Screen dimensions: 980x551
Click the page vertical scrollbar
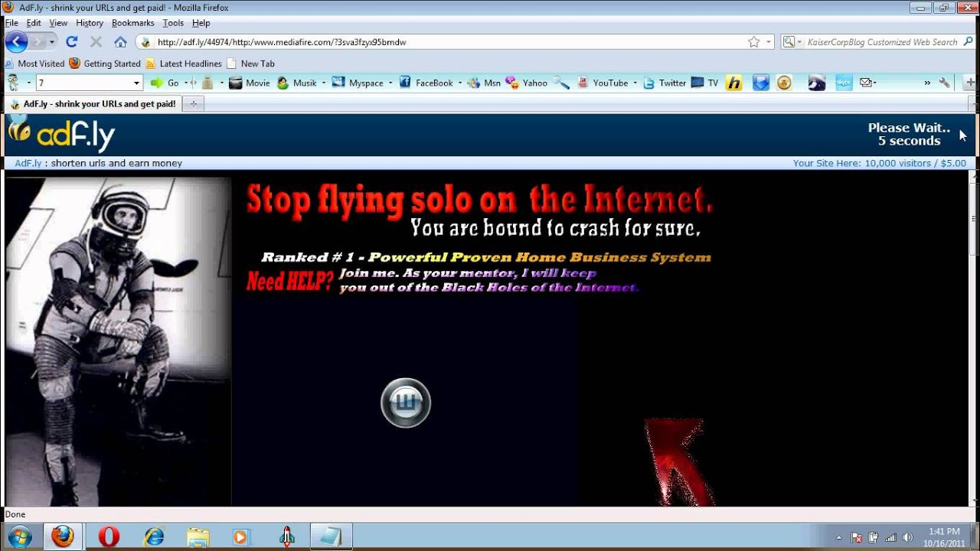coord(973,337)
